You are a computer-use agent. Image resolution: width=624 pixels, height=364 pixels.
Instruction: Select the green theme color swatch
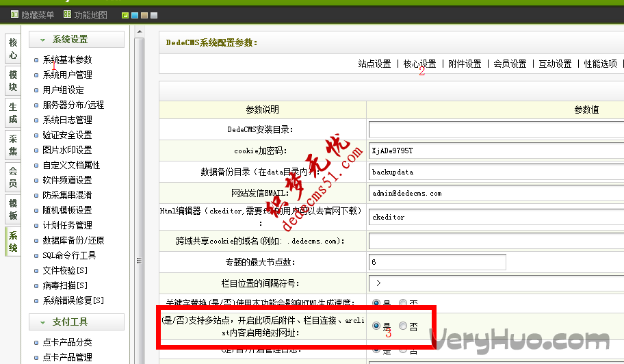[x=125, y=16]
